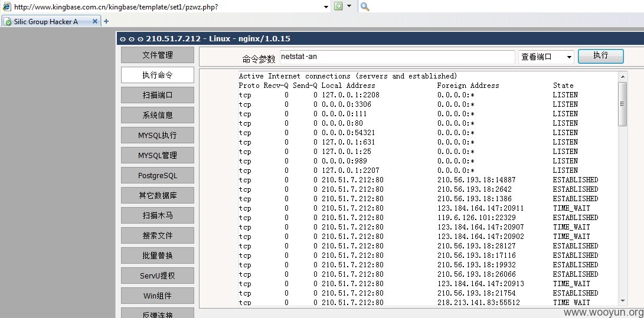Click the 210.51.7.212 - Linux - nginx/1.0.15 header
Image resolution: width=644 pixels, height=318 pixels.
[218, 38]
